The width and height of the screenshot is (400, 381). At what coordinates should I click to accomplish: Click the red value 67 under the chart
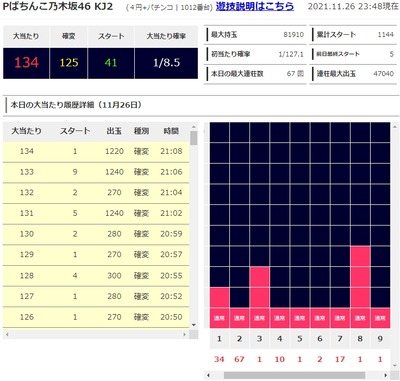[x=239, y=359]
